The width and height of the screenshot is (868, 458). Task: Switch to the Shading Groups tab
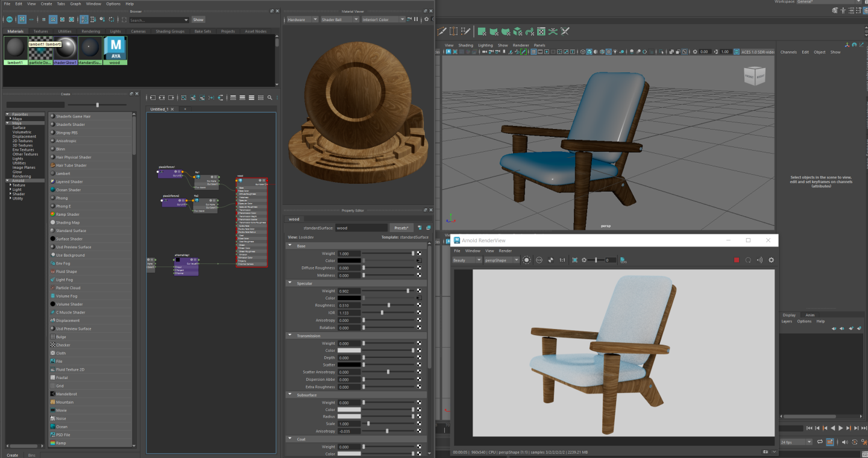(170, 31)
